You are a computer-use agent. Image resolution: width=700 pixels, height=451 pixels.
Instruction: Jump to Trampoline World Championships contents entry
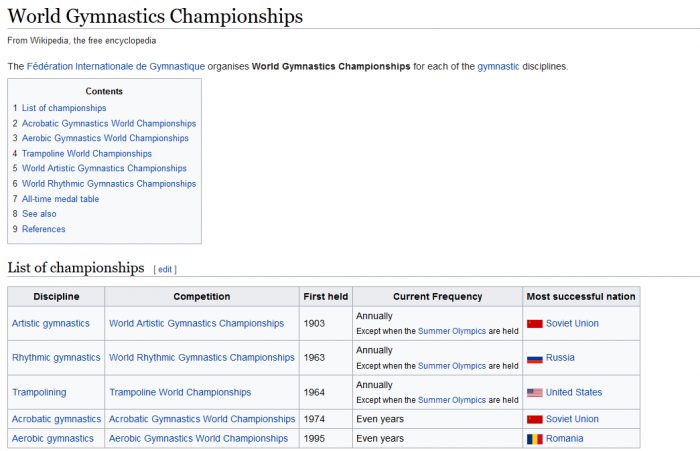tap(87, 154)
